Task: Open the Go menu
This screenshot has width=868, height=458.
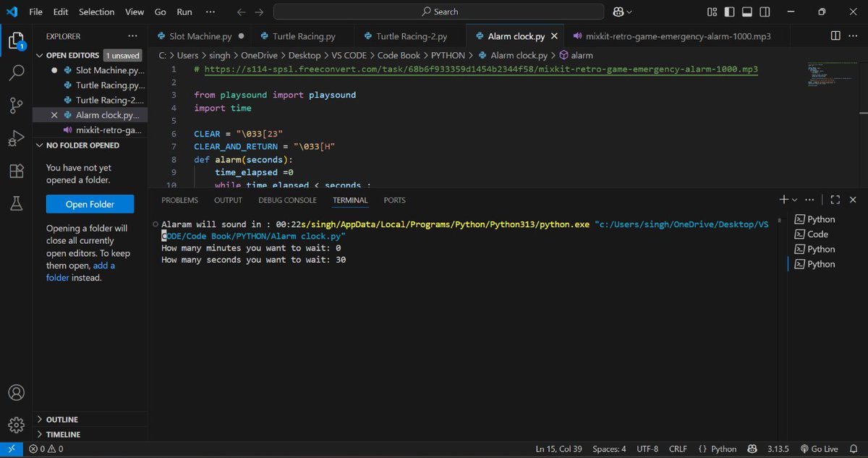Action: coord(161,12)
